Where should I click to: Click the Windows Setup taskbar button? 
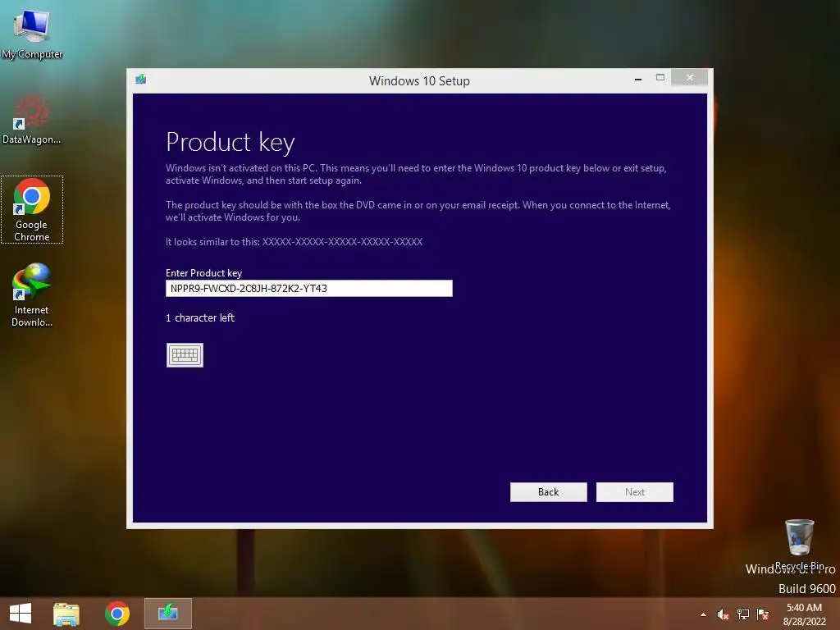tap(168, 614)
